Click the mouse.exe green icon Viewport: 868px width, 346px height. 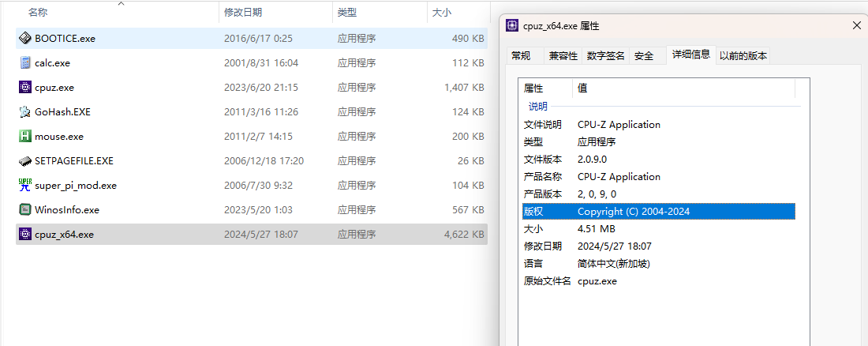(25, 136)
